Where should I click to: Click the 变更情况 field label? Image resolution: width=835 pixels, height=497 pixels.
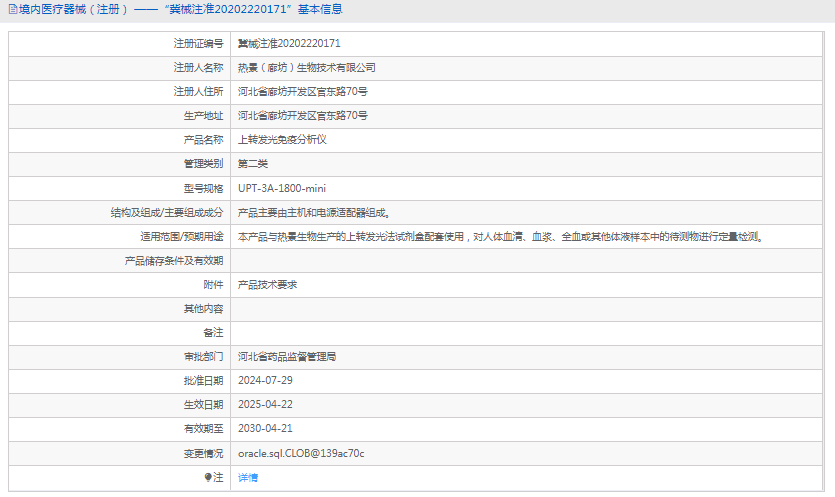tap(203, 454)
